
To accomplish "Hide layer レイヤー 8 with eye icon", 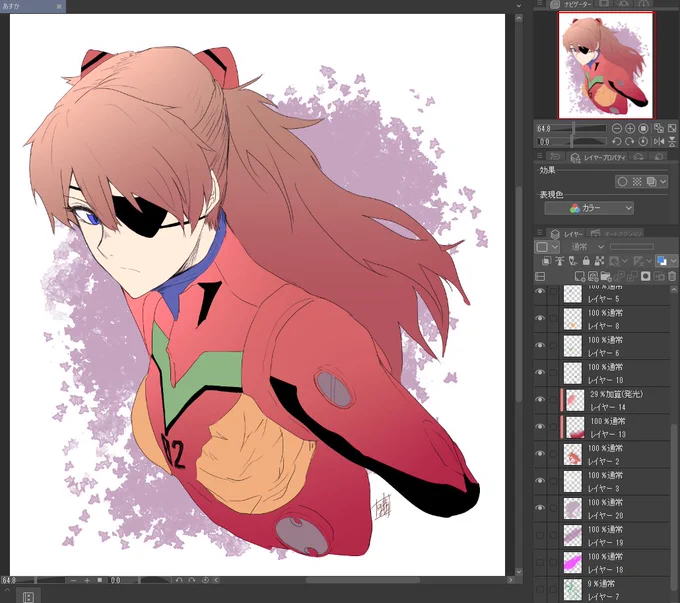I will point(540,318).
